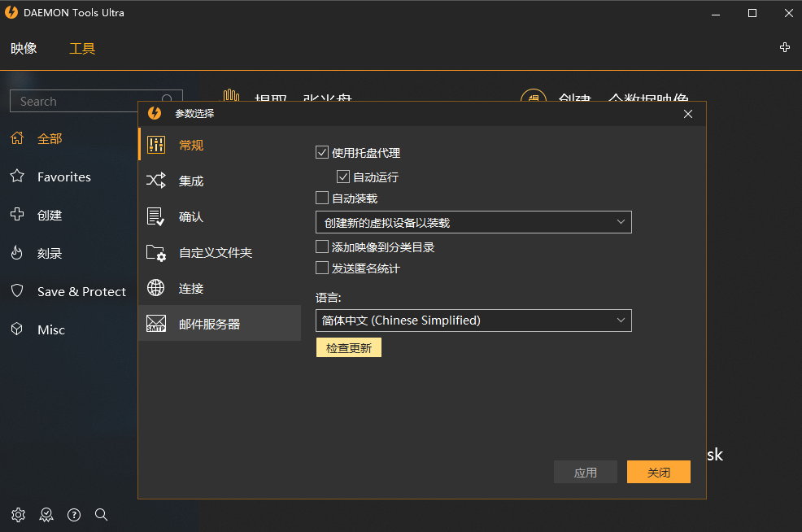802x532 pixels.
Task: Click the 检查更新 button
Action: pos(349,348)
